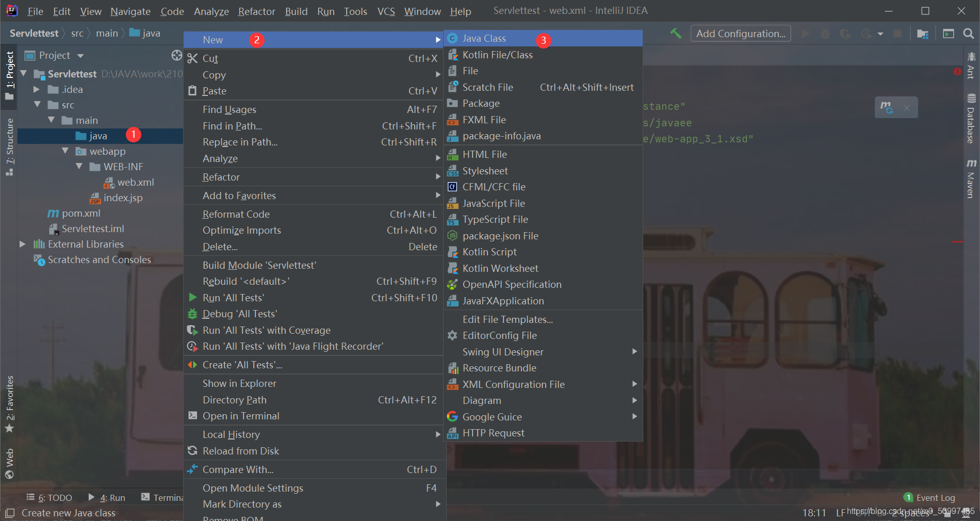Open Google Guice submenu
980x521 pixels.
coord(543,417)
